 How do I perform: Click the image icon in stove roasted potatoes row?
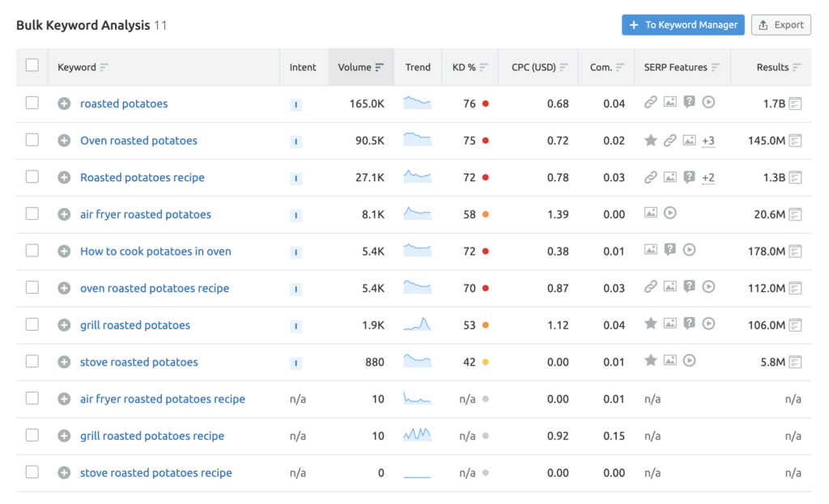[x=670, y=360]
